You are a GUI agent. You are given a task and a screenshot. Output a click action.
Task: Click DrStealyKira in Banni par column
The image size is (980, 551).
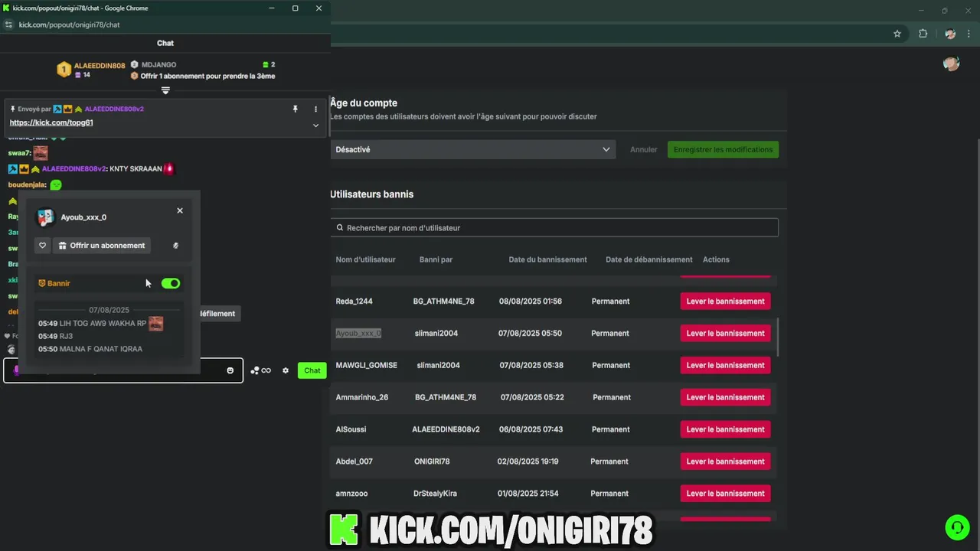[435, 494]
